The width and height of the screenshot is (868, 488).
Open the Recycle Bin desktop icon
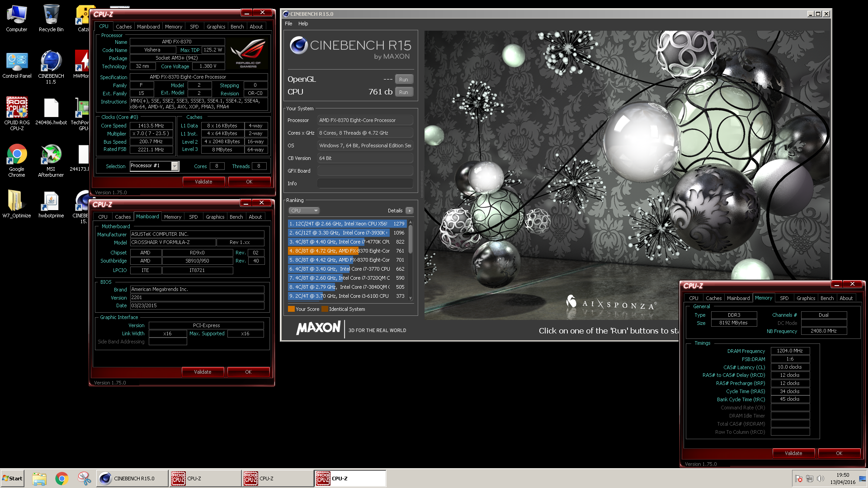51,18
